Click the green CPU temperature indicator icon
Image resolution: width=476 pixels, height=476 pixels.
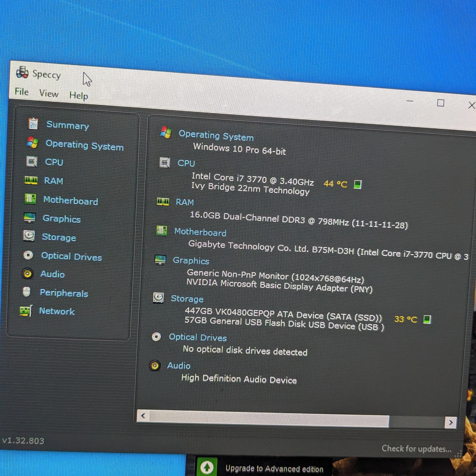coord(358,184)
